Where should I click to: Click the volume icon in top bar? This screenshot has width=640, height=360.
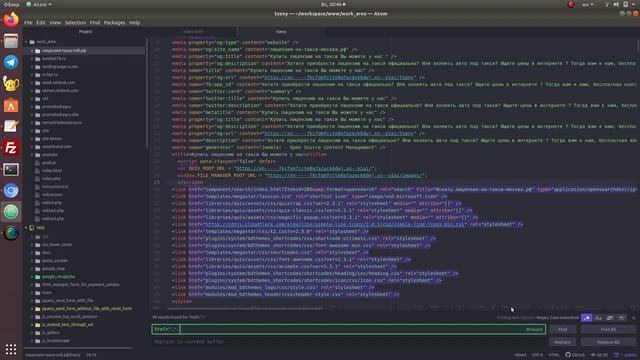[616, 4]
